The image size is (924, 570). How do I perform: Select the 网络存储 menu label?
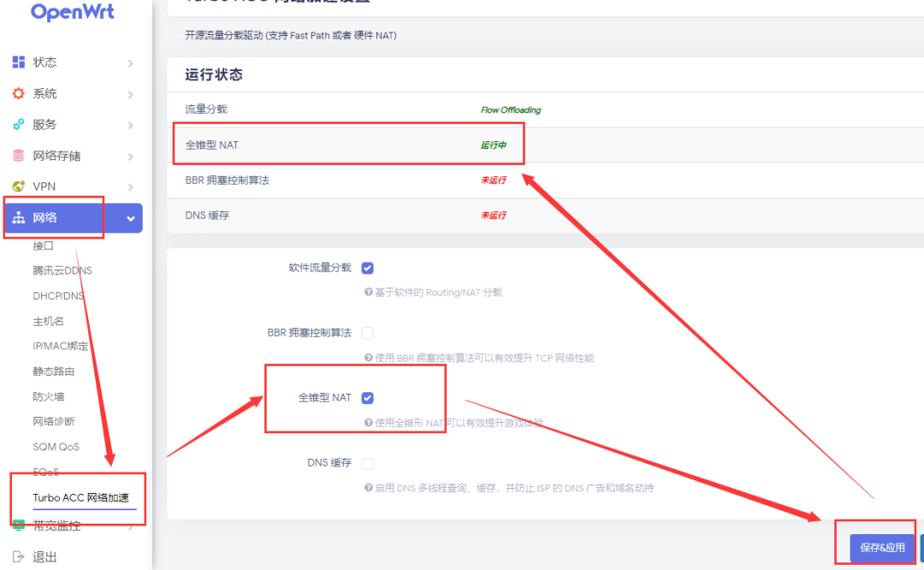tap(56, 156)
